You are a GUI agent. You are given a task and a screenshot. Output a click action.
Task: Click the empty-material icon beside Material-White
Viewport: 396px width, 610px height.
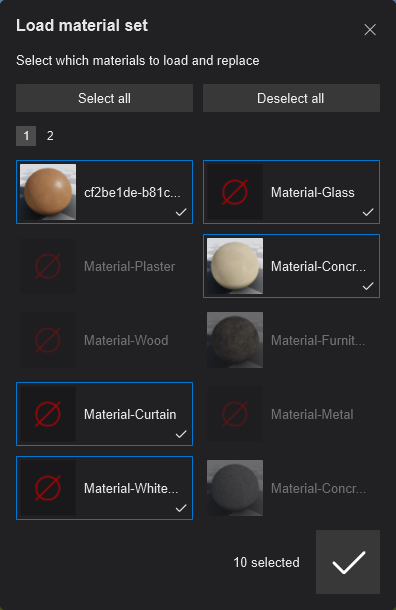48,488
